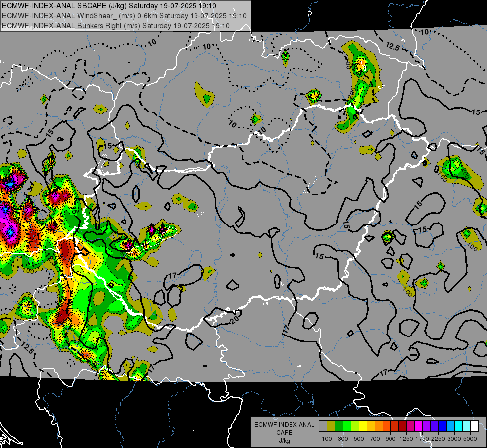Viewport: 487px width, 448px height.
Task: Select the dark maroon red legend swatch
Action: coord(403,426)
